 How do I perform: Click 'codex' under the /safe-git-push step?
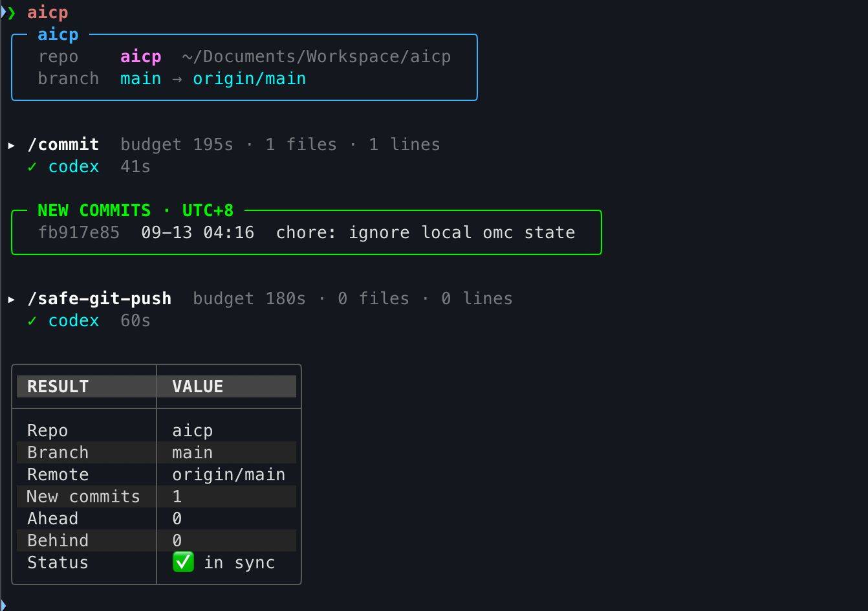pos(74,321)
